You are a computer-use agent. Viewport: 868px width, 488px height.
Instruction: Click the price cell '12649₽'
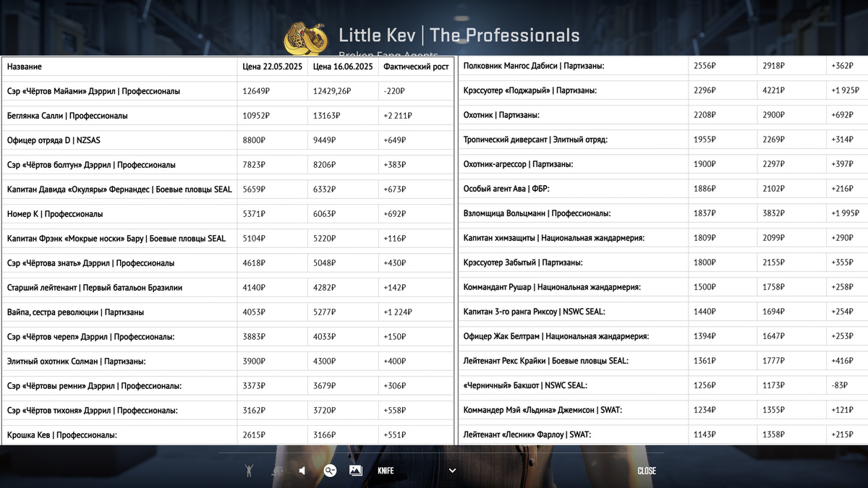pos(256,91)
